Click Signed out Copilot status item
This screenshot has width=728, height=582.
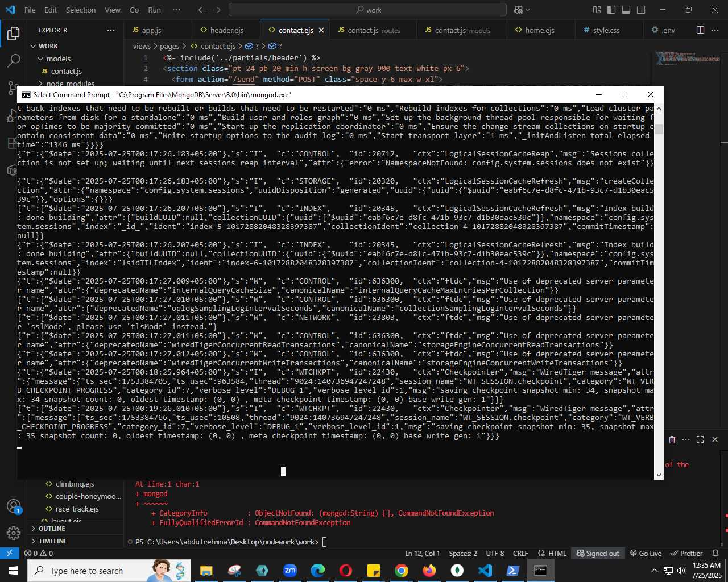pyautogui.click(x=598, y=553)
